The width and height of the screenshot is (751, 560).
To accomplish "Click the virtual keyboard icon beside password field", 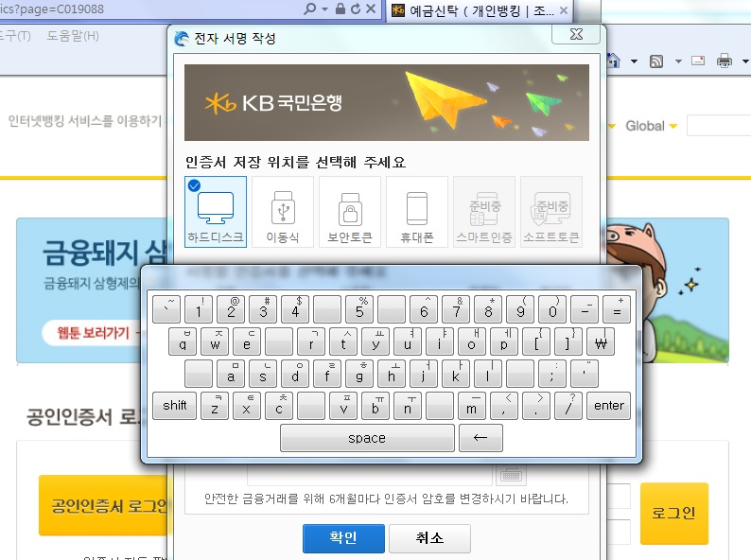I will pos(510,474).
